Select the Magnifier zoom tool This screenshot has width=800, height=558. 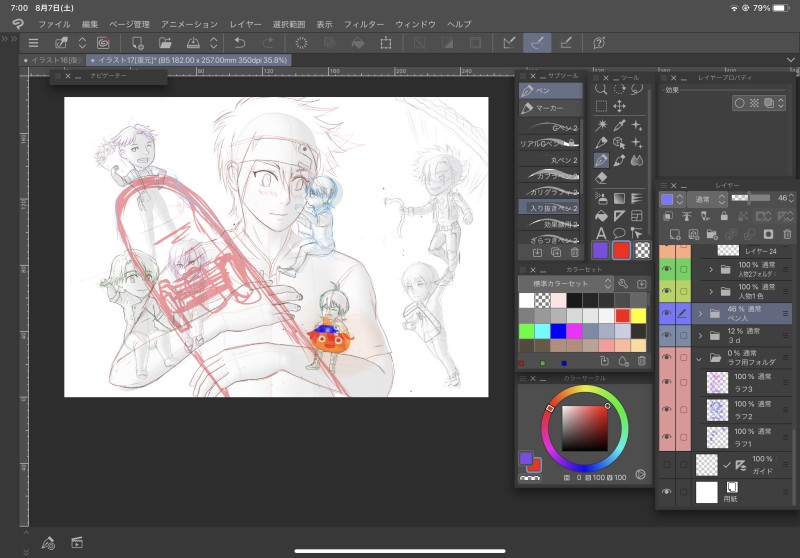click(601, 89)
